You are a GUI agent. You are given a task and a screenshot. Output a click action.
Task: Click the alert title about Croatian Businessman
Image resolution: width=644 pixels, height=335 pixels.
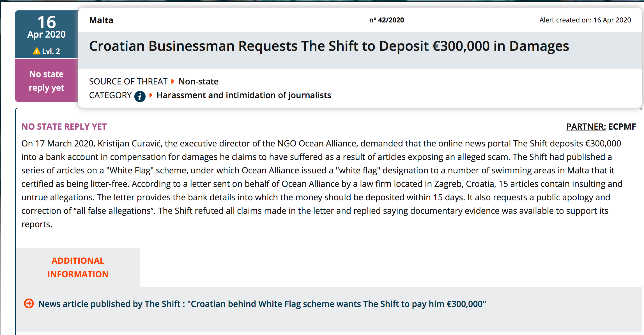tap(329, 46)
